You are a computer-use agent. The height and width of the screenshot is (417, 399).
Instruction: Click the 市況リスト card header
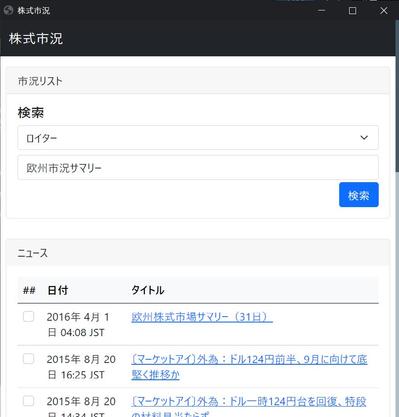pyautogui.click(x=198, y=81)
